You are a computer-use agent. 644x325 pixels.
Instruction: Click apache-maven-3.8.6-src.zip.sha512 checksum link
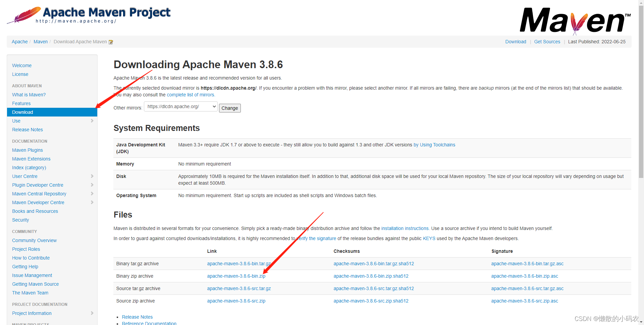[371, 301]
